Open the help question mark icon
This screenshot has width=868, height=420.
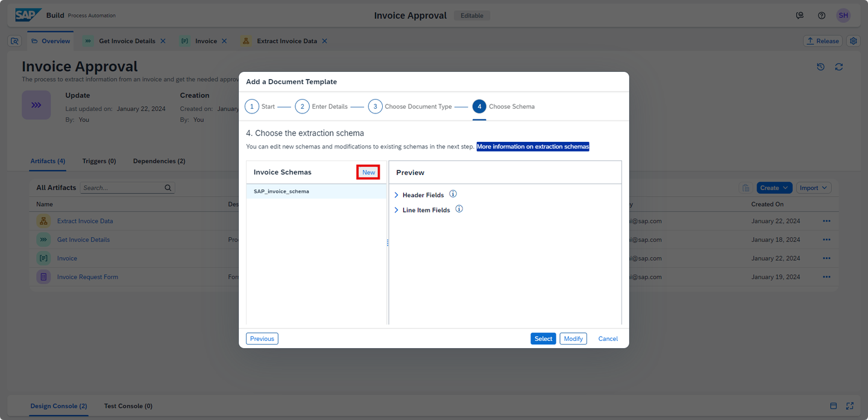[x=822, y=16]
